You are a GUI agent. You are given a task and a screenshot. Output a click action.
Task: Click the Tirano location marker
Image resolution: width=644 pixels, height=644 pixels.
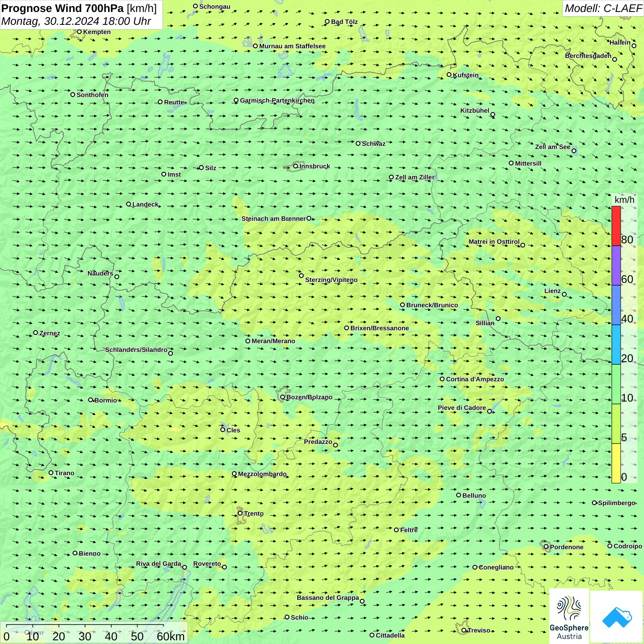point(51,472)
